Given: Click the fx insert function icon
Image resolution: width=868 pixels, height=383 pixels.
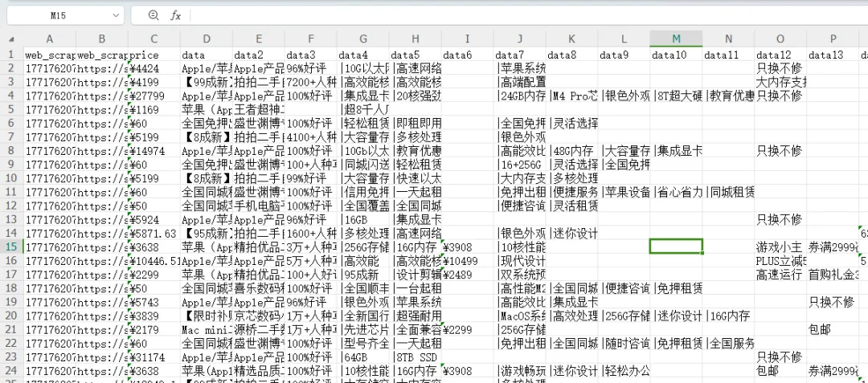Looking at the screenshot, I should pyautogui.click(x=175, y=15).
